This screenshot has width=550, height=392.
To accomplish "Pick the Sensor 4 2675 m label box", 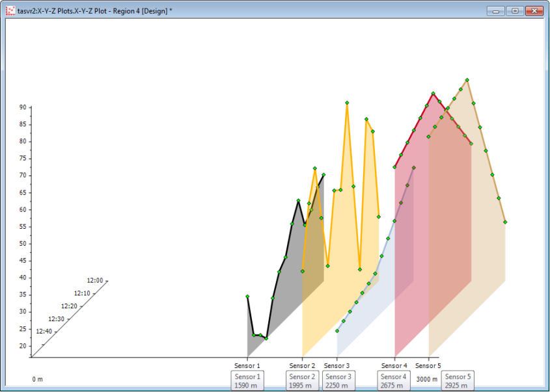I will (393, 382).
